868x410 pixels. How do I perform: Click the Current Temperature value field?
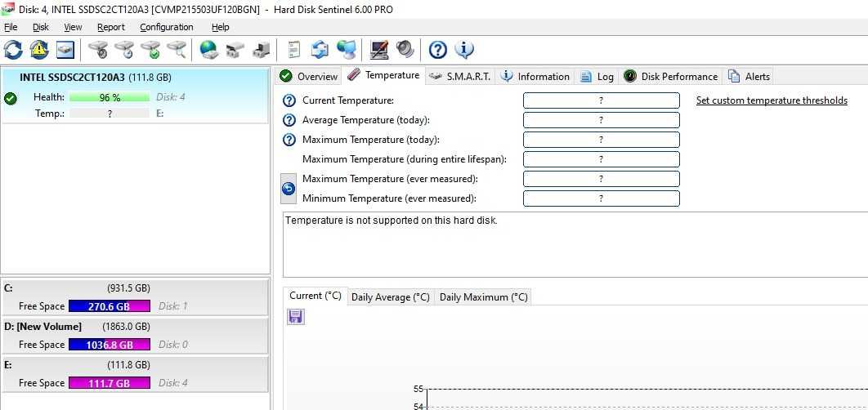[602, 100]
